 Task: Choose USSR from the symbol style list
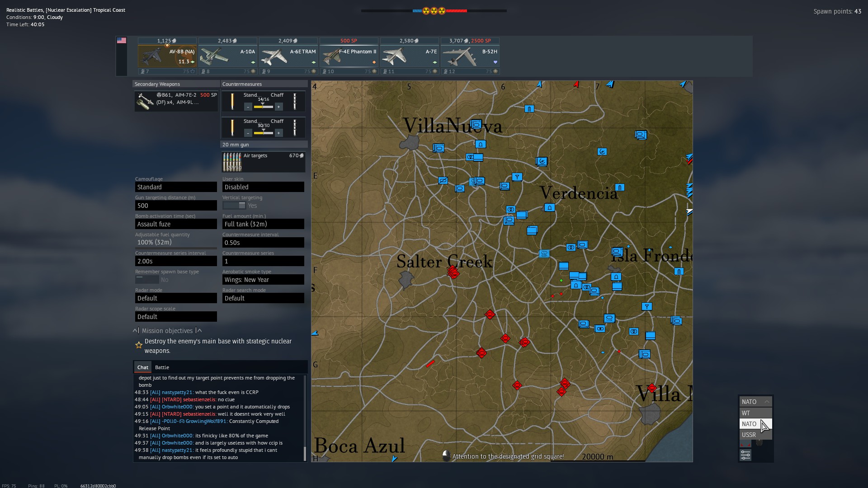[749, 435]
